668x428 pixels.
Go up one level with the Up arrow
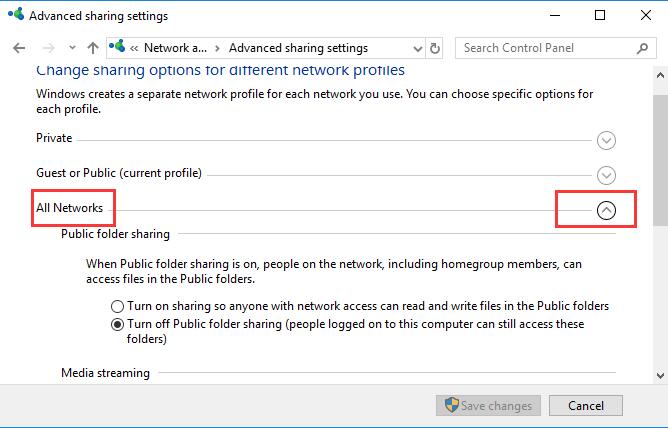point(93,48)
